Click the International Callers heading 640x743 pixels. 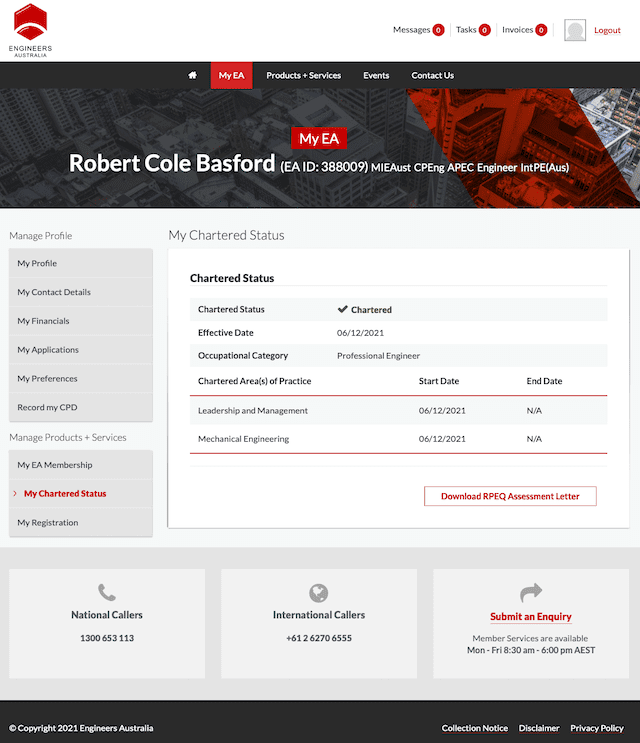pos(319,615)
